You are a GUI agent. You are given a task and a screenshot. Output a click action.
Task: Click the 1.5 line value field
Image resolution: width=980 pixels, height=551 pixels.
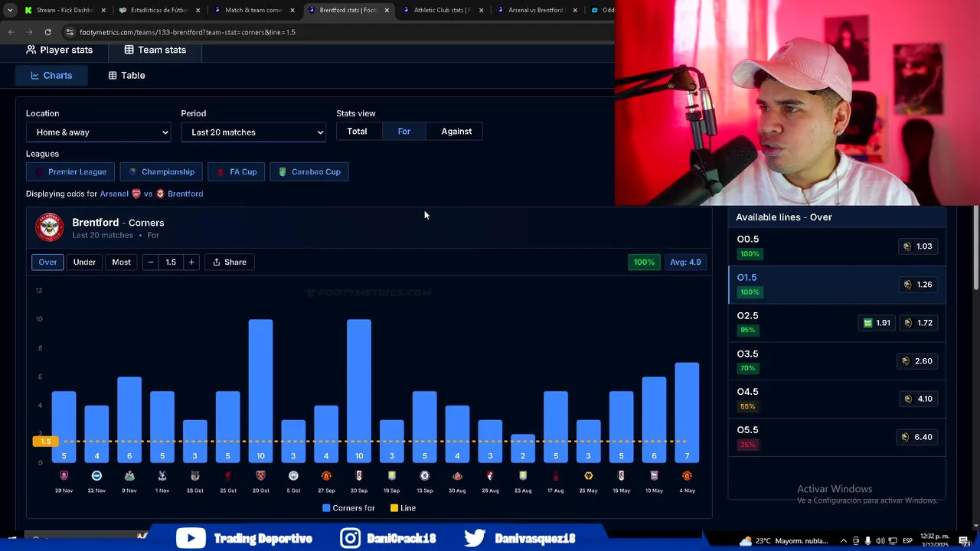coord(171,262)
